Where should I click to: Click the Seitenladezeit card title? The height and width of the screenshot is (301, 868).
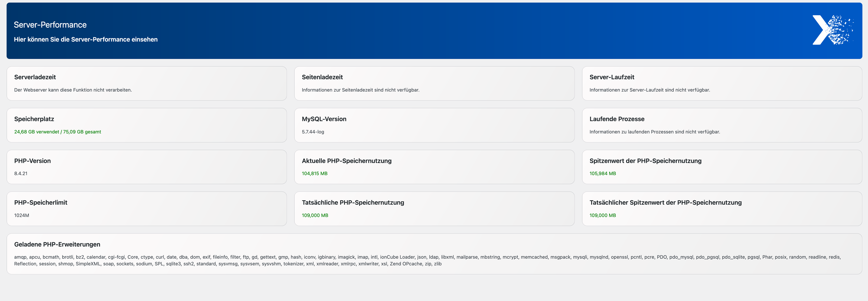click(x=322, y=77)
